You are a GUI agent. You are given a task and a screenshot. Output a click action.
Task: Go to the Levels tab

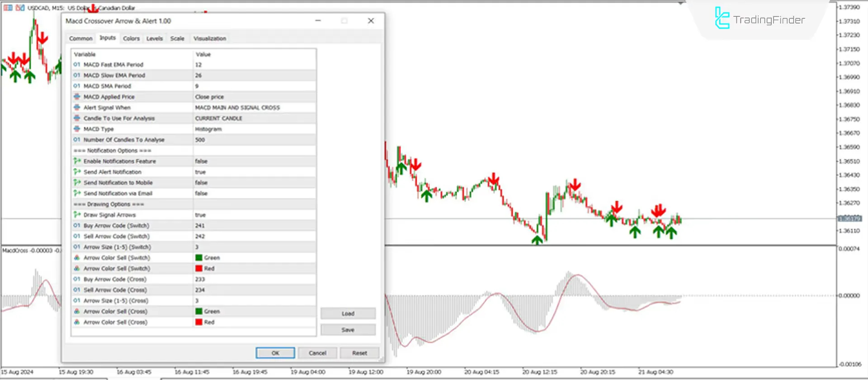[x=154, y=38]
